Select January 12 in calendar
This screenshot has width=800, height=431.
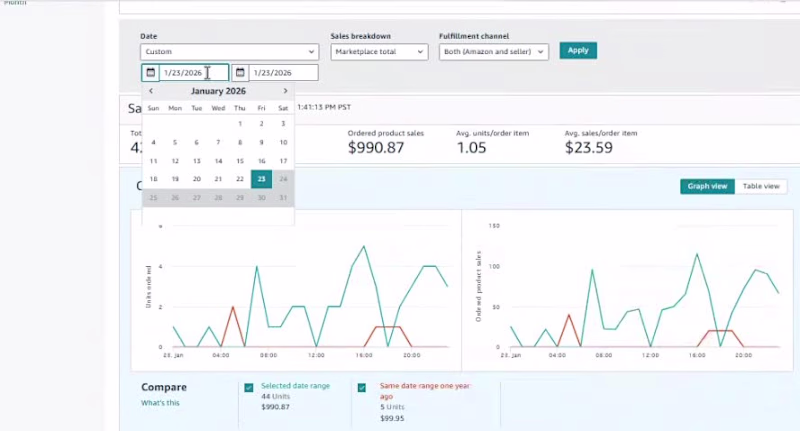tap(175, 161)
